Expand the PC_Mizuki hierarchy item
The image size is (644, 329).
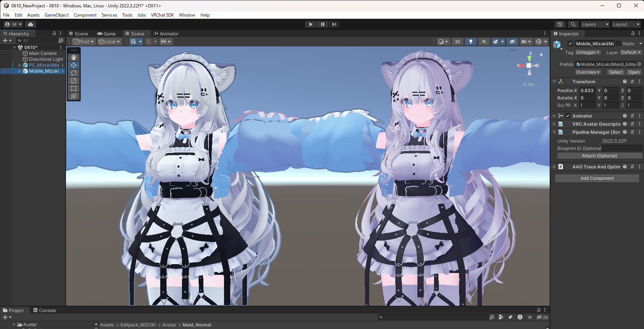20,65
